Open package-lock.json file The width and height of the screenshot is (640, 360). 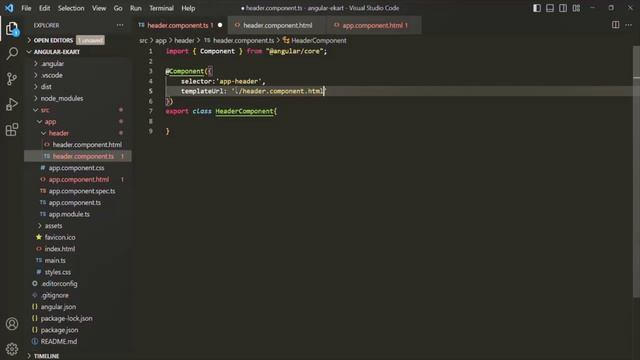[66, 318]
